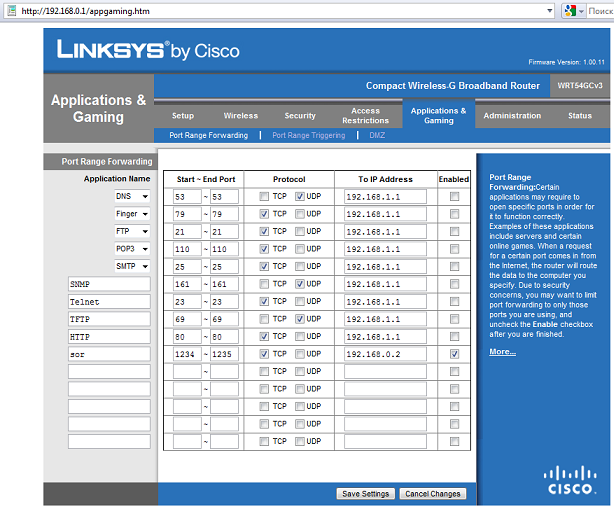
Task: Uncheck TCP for the SMTP row
Action: tap(264, 266)
